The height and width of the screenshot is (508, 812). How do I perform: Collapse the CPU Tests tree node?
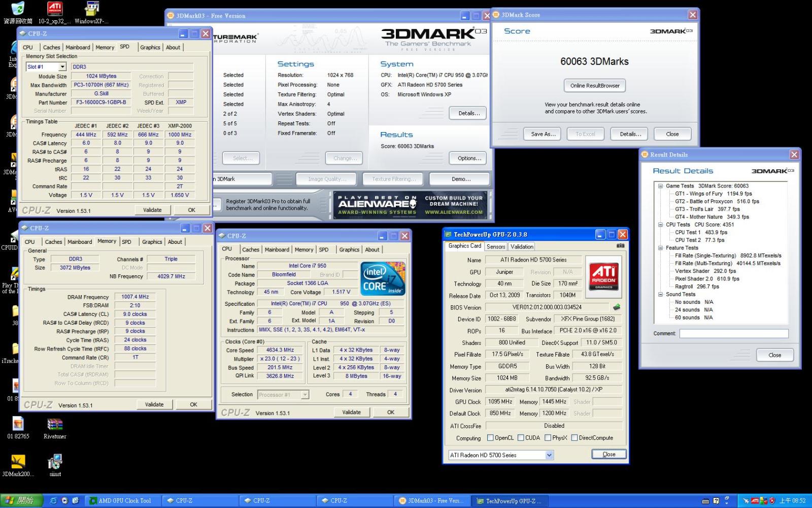click(x=661, y=225)
